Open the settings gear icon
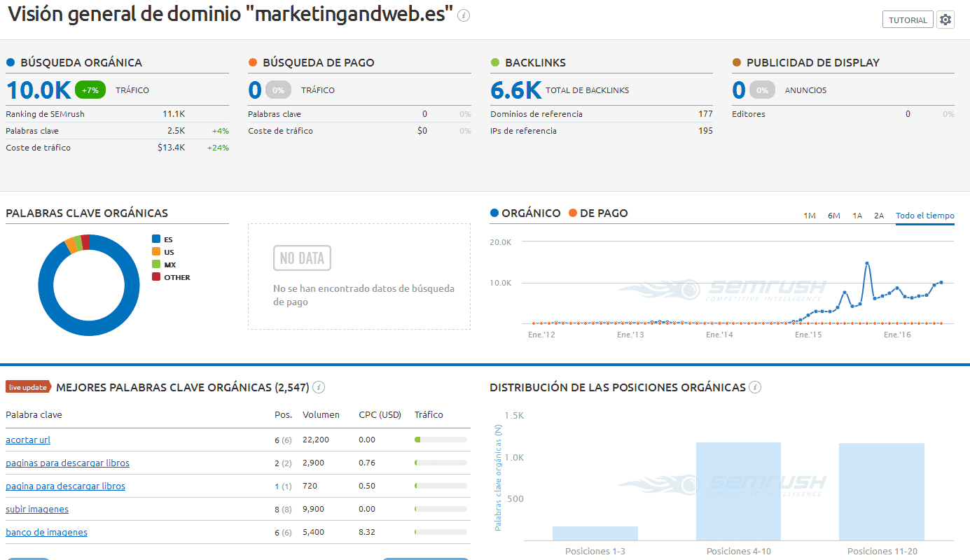The image size is (970, 560). tap(945, 20)
